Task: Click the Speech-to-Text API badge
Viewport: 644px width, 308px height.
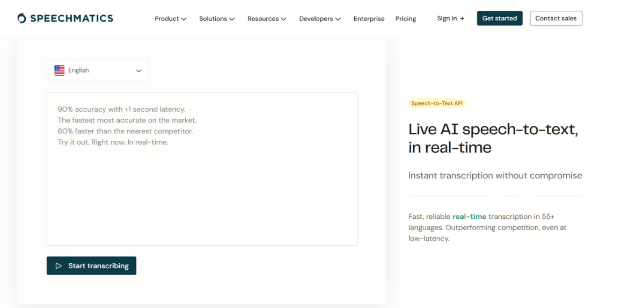Action: point(437,103)
